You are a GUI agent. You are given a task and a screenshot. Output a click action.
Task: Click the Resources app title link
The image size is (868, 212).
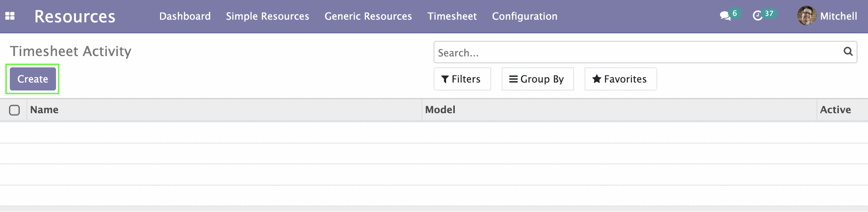pyautogui.click(x=75, y=16)
